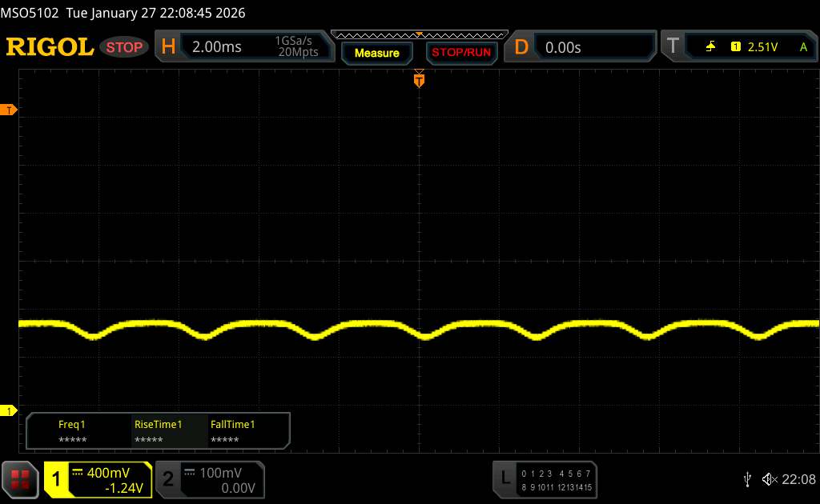Open the red grid function menu icon
820x504 pixels.
[21, 478]
